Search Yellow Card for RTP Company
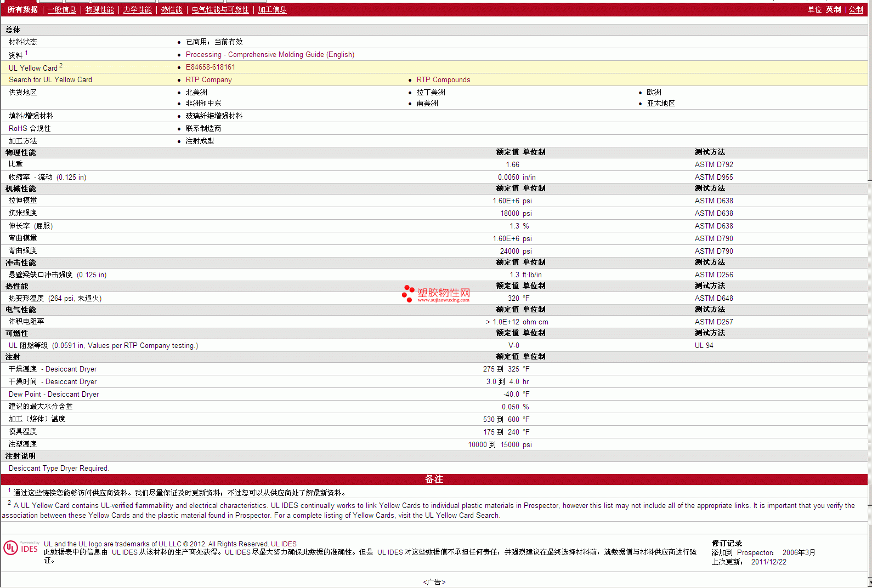Screen dimensions: 872x588 (x=209, y=79)
